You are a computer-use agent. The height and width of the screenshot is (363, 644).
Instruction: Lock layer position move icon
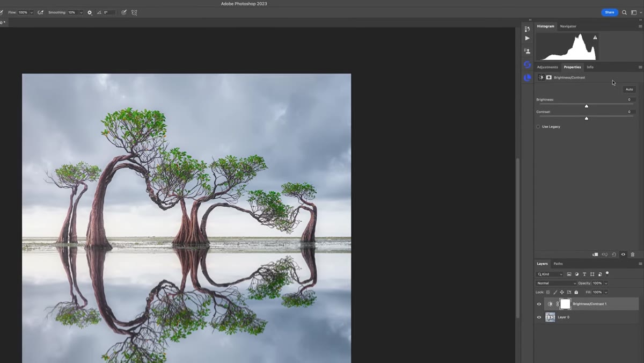[562, 292]
